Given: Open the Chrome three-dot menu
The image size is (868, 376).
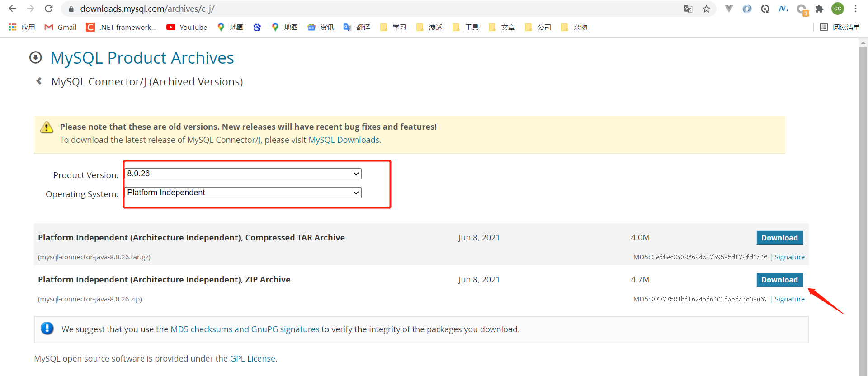Looking at the screenshot, I should (856, 9).
